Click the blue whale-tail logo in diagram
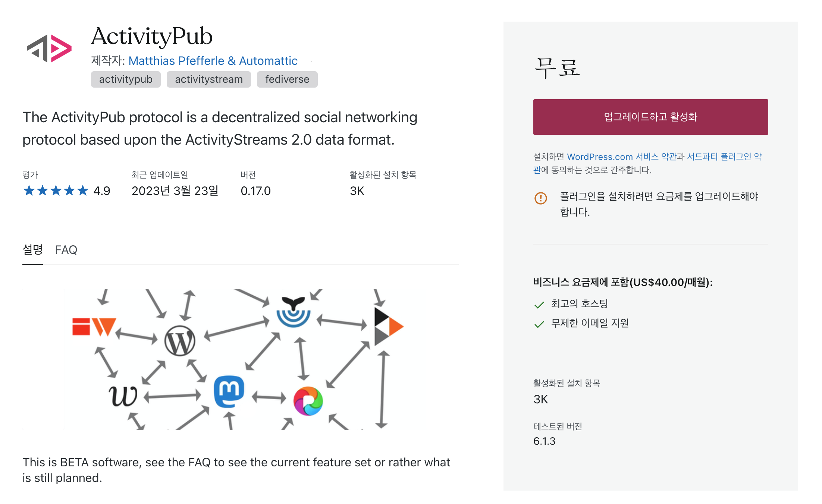The width and height of the screenshot is (822, 504). click(x=294, y=312)
